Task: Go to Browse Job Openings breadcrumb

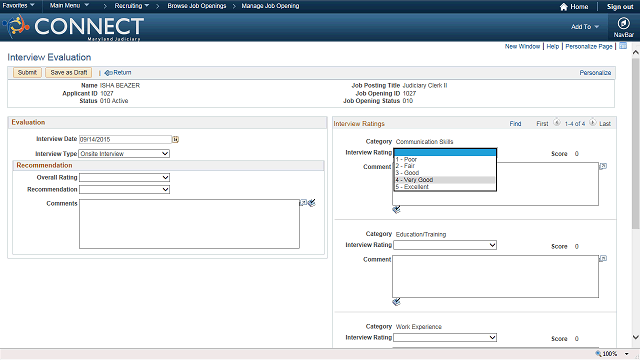Action: click(x=197, y=6)
